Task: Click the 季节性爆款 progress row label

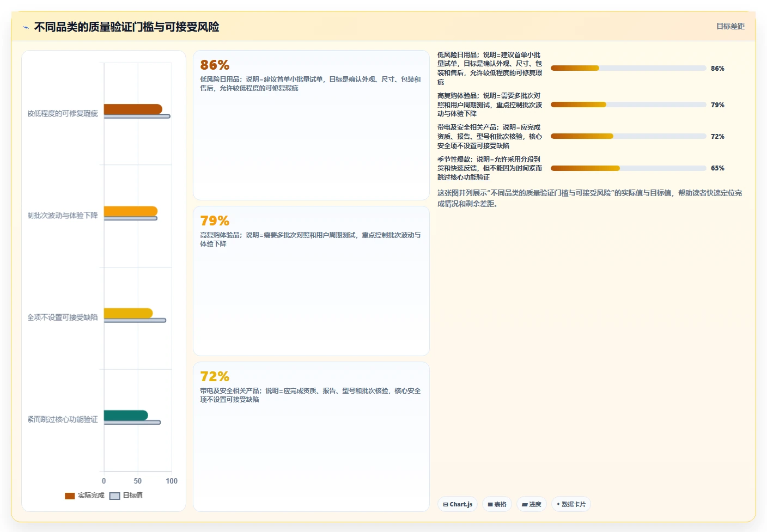Action: (490, 168)
